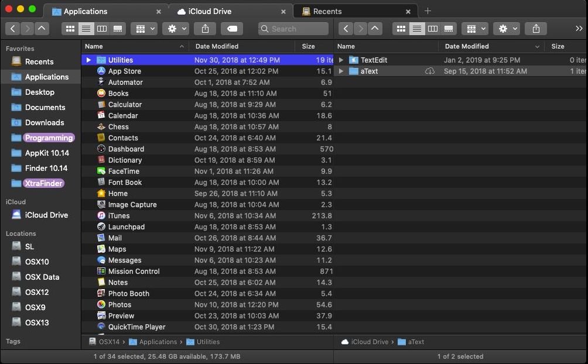Screen dimensions: 588x364
Task: Select Downloads in the sidebar
Action: click(40, 122)
